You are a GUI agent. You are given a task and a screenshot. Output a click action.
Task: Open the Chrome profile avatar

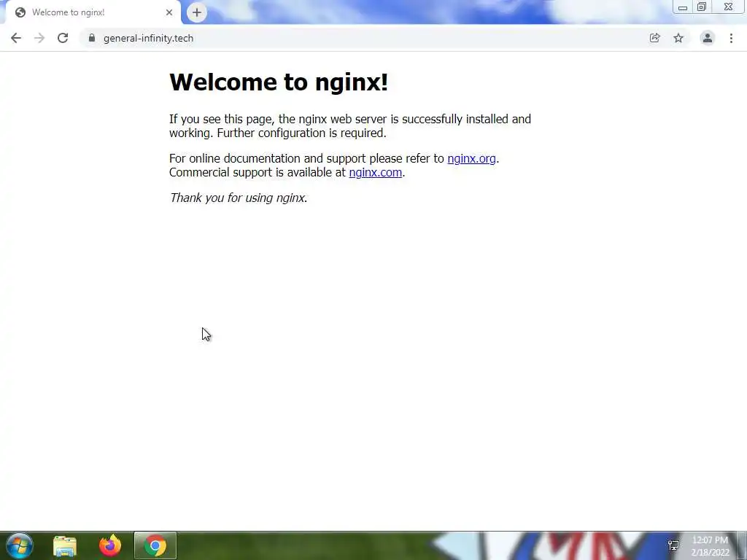(708, 38)
